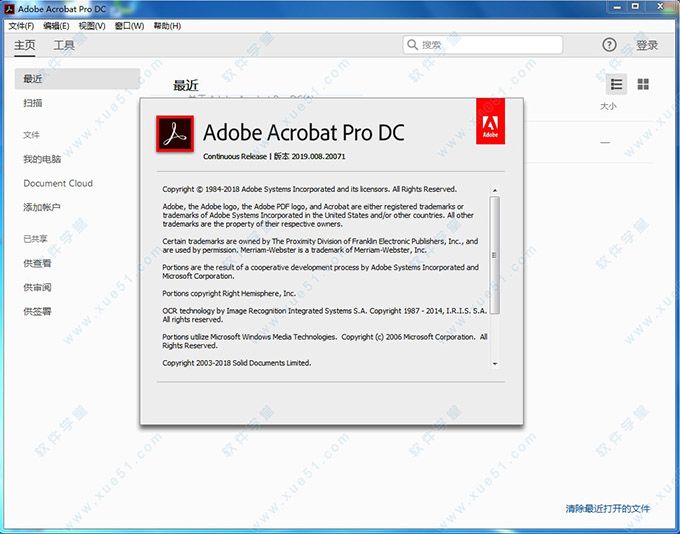Close the Acrobat window
The image size is (680, 534).
(x=660, y=7)
